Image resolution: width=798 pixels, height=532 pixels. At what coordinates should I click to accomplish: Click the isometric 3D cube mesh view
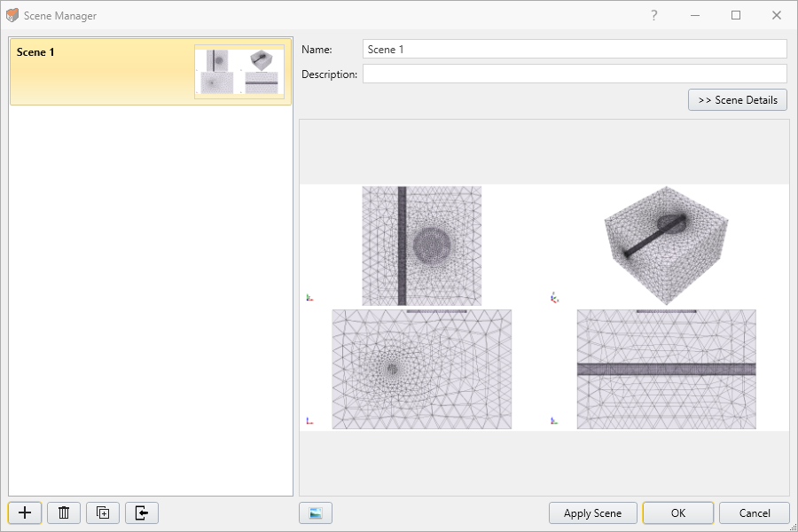pos(666,246)
